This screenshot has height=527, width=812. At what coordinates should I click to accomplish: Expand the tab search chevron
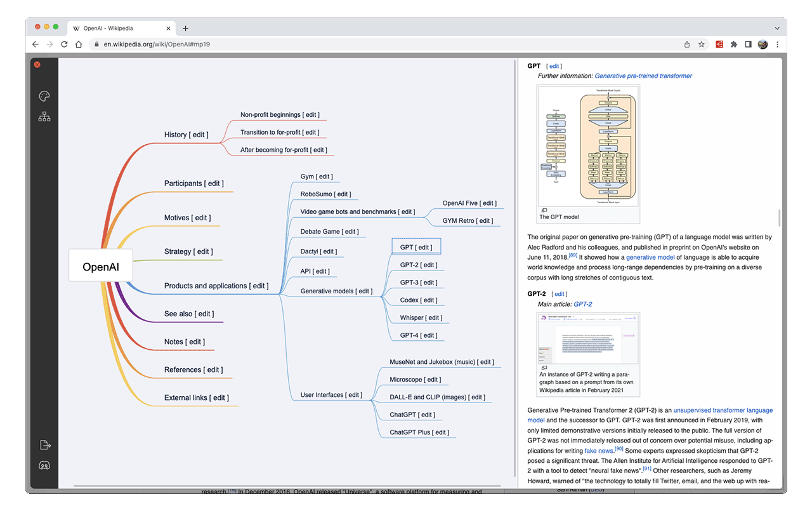tap(777, 29)
